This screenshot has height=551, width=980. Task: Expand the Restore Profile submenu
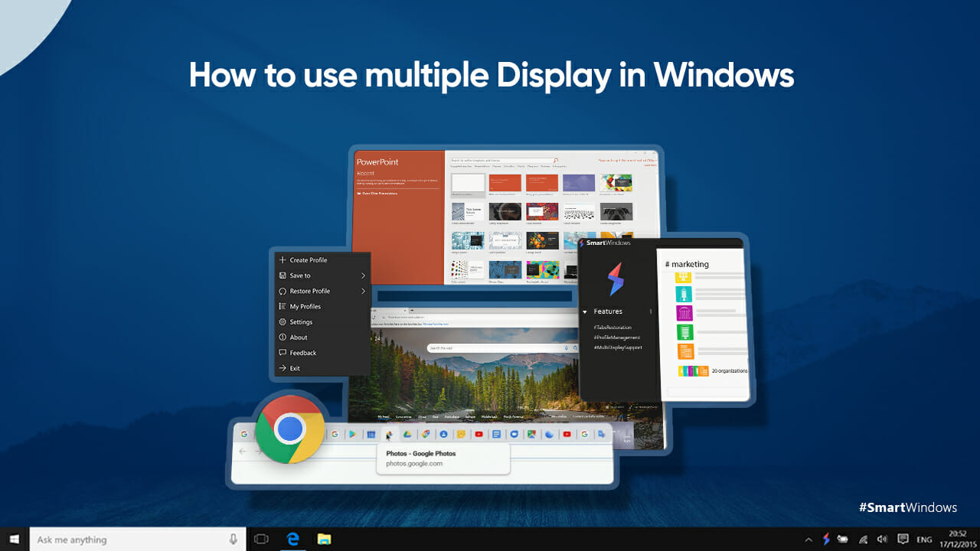(x=309, y=291)
